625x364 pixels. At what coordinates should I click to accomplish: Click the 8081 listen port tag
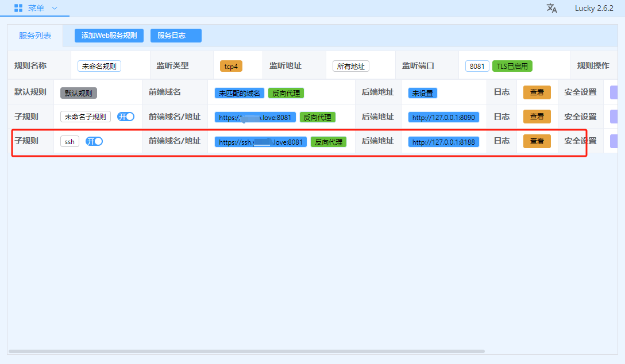(477, 66)
